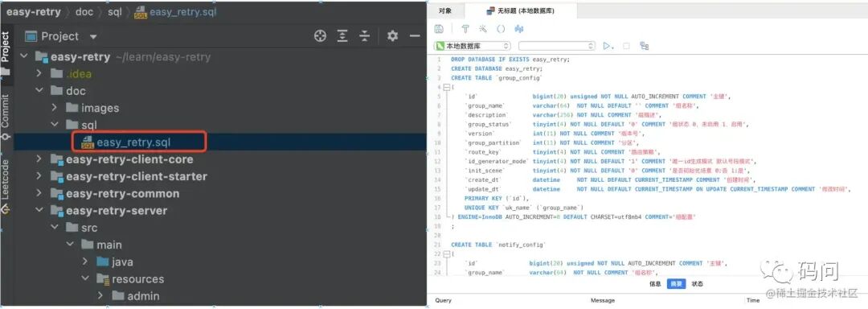Select the 摘要 result tab
The width and height of the screenshot is (868, 309).
676,283
